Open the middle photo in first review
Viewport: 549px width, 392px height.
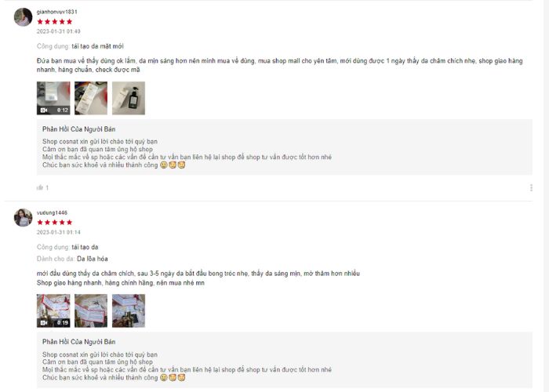(x=91, y=98)
